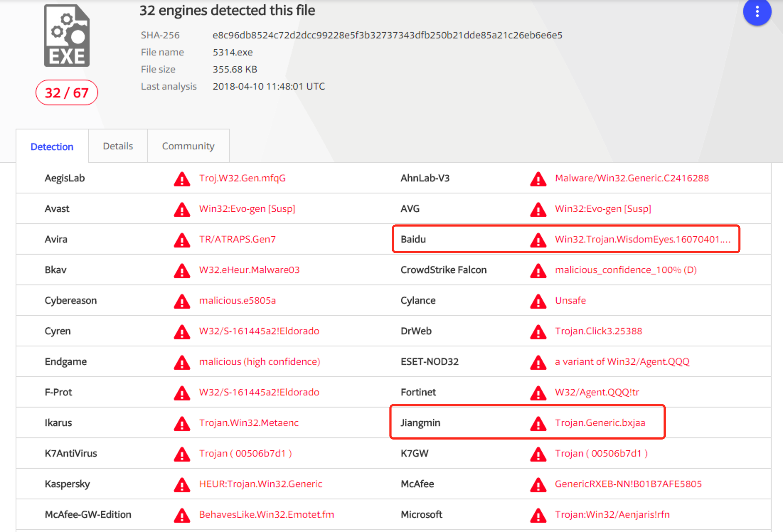Click the ESET-NOD32 engine name

click(429, 362)
